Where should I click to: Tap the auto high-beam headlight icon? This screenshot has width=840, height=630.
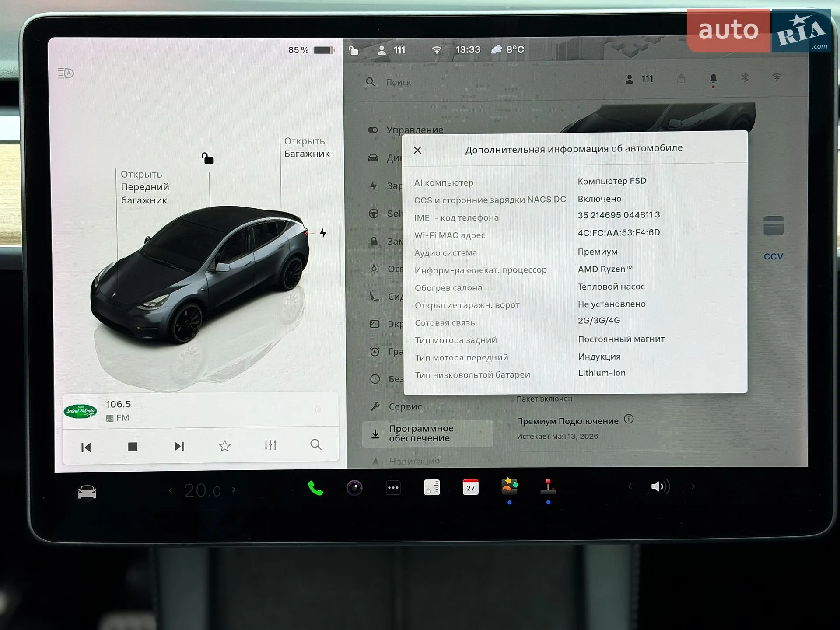click(x=66, y=73)
